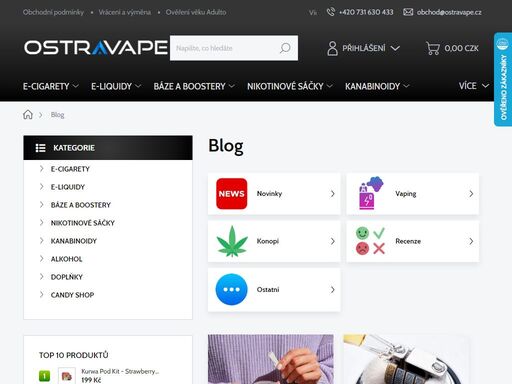Click the email envelope icon
The height and width of the screenshot is (384, 512).
[x=408, y=12]
